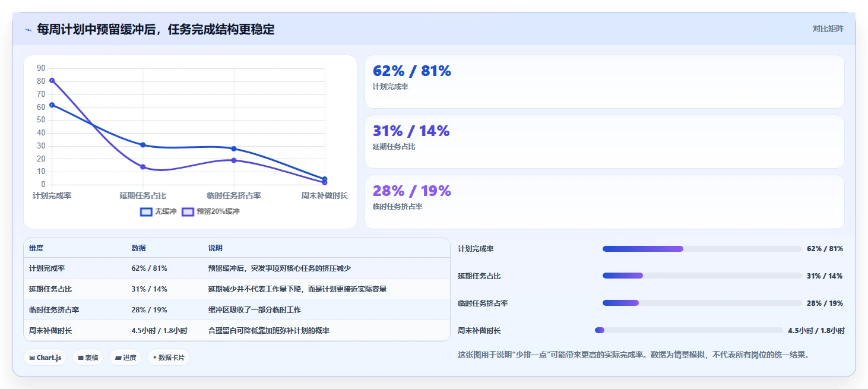Click the 28% / 19% progress value label

pos(825,303)
